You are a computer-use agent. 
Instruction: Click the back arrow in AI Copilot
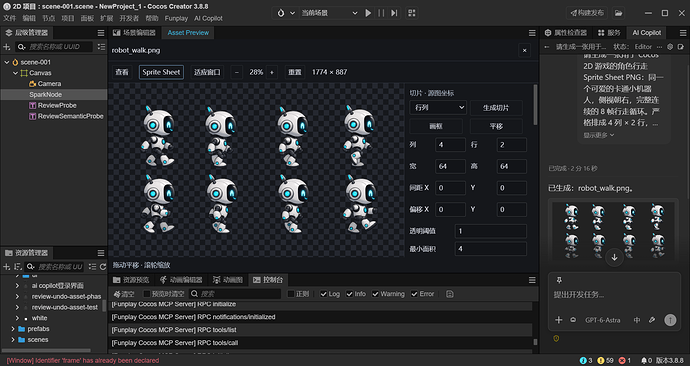point(547,47)
